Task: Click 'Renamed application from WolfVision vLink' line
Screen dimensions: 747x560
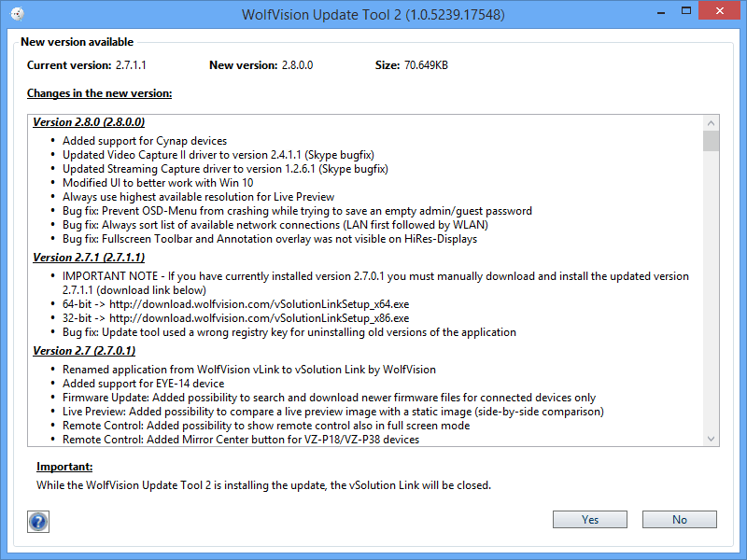Action: (x=248, y=370)
